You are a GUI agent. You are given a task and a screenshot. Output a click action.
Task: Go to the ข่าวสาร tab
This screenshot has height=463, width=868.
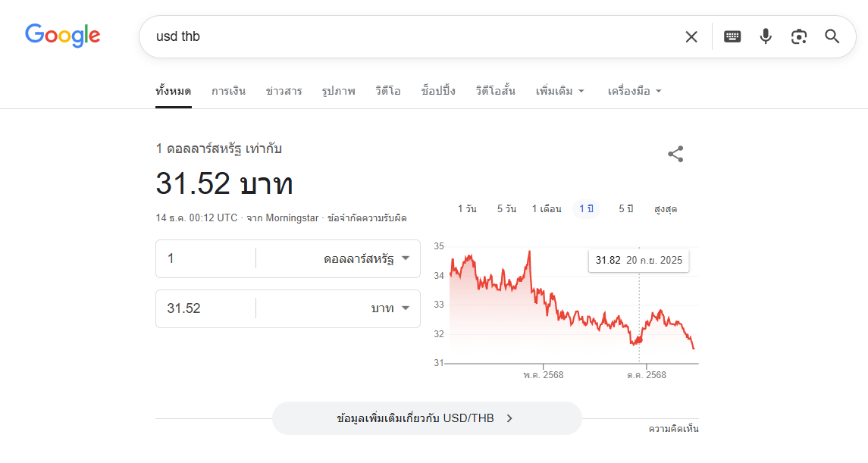coord(284,91)
